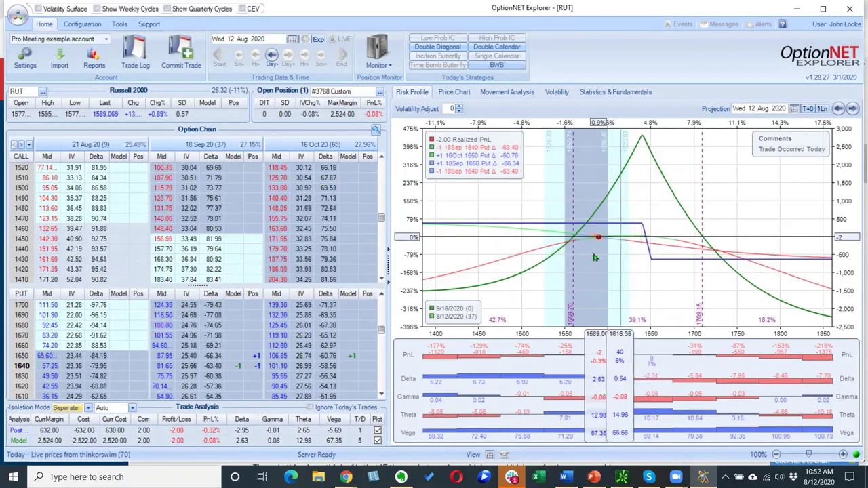Jump to Start of trading session
868x488 pixels.
tap(220, 58)
